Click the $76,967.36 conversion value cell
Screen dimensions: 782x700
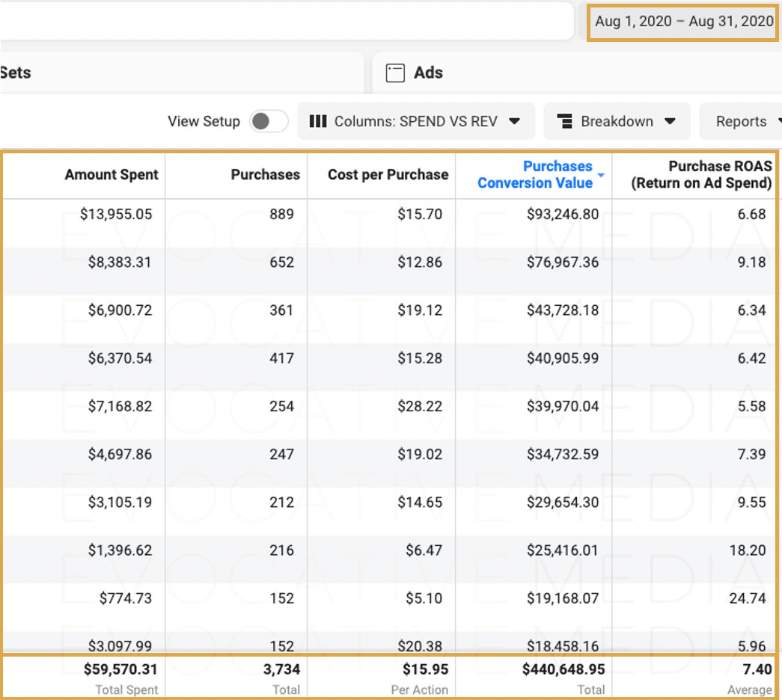(x=563, y=262)
